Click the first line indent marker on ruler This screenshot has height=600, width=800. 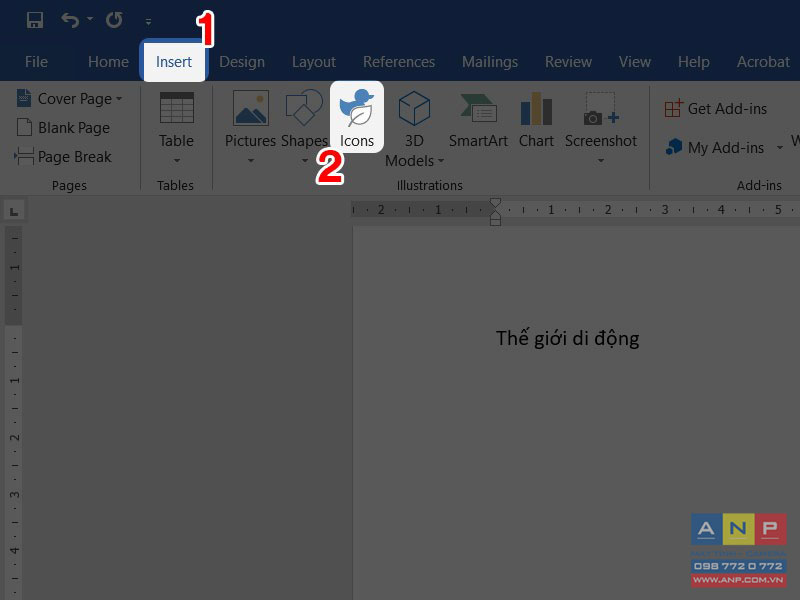[x=495, y=203]
